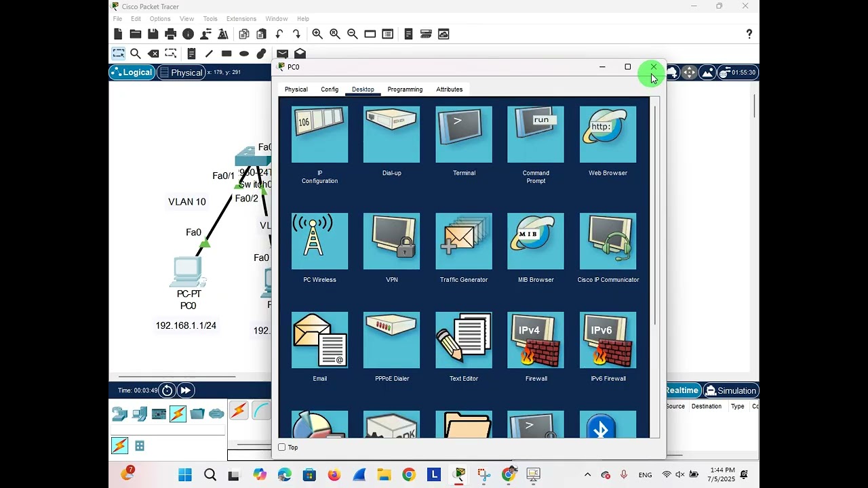Select the Draw Ellipse tool
The height and width of the screenshot is (488, 868).
(244, 54)
